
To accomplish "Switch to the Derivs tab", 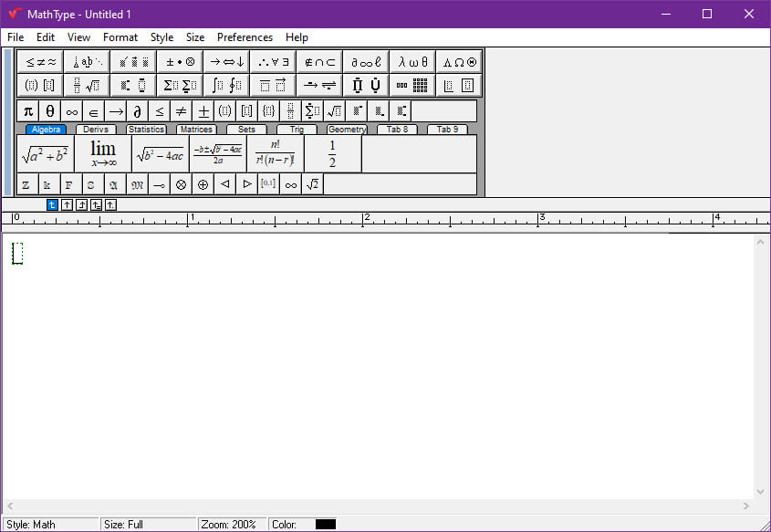I will (96, 130).
